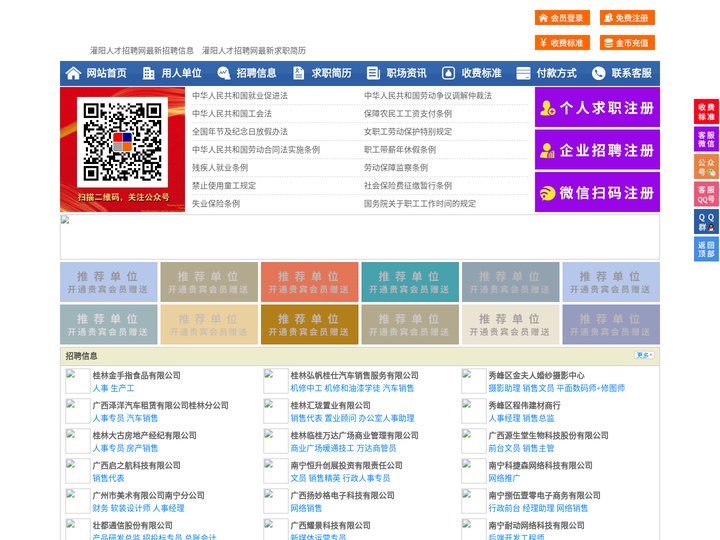The image size is (720, 540).
Task: Click the WeChat icon on 微信扫码注册
Action: pyautogui.click(x=547, y=193)
